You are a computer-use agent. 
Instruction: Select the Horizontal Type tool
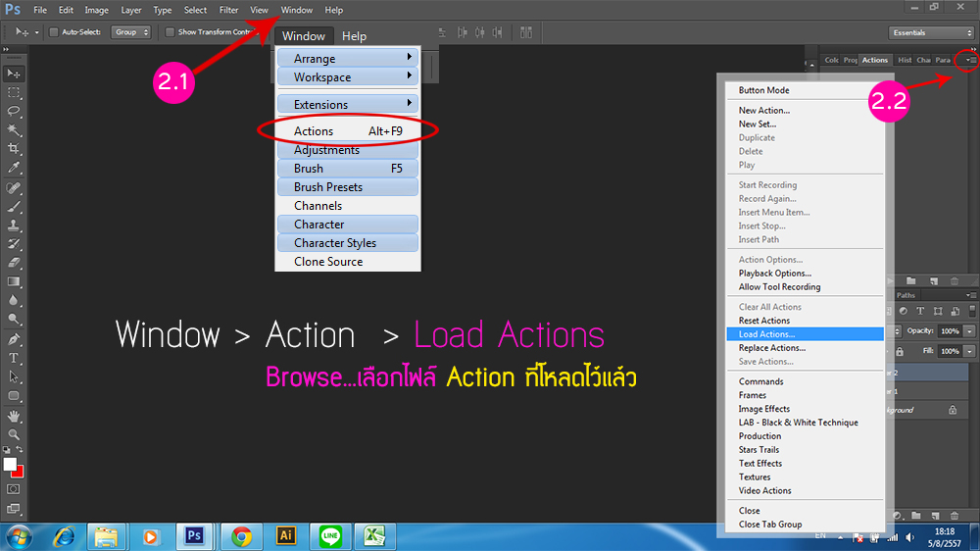[13, 359]
